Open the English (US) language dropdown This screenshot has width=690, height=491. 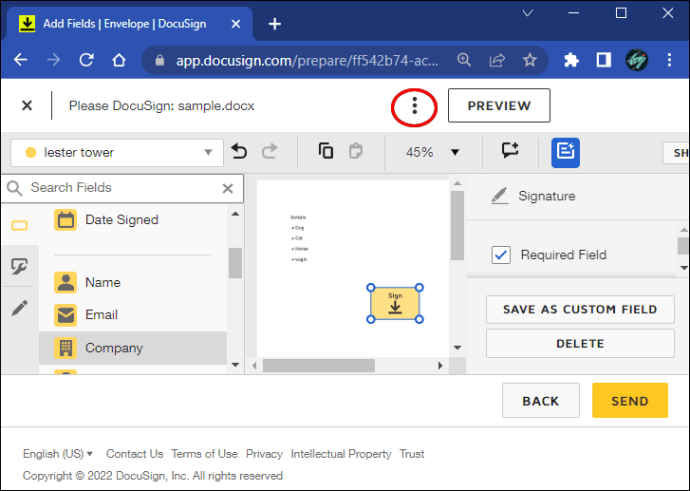pyautogui.click(x=58, y=454)
